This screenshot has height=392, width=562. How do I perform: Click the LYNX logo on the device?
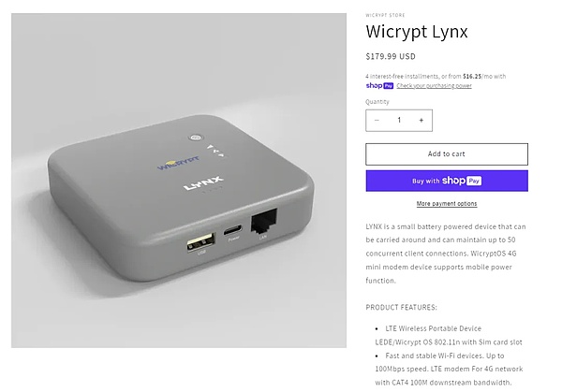click(203, 183)
